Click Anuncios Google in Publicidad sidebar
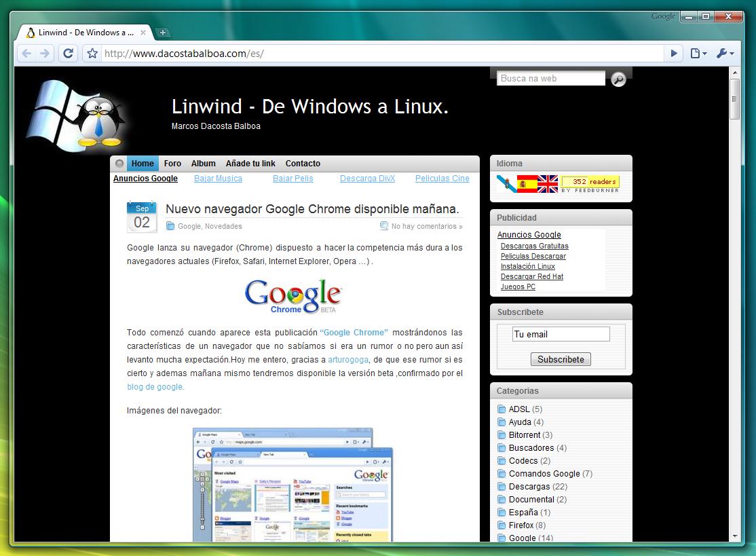 [x=529, y=235]
